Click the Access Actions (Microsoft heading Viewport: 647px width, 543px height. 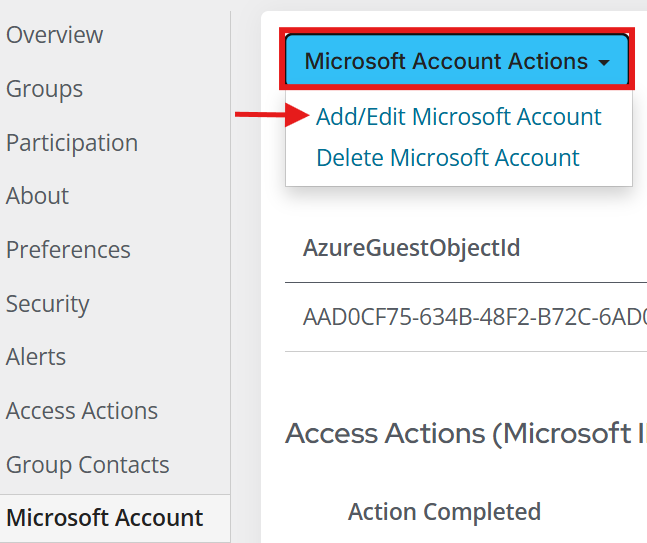point(466,434)
